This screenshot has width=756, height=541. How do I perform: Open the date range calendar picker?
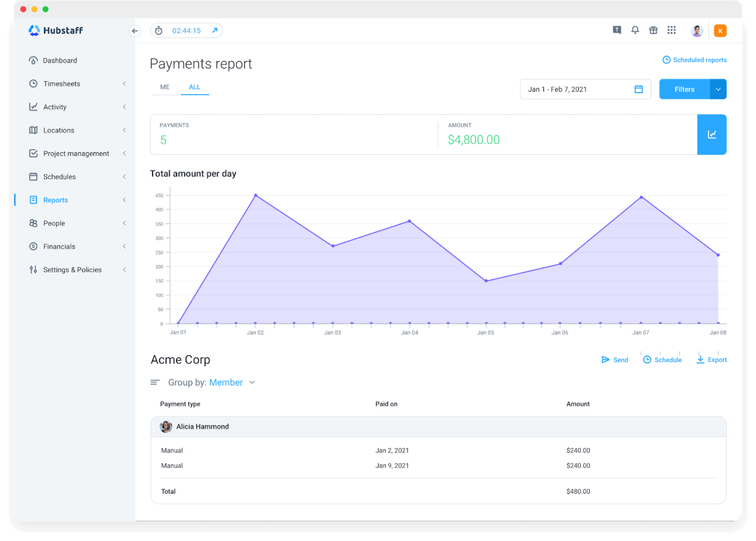point(638,89)
